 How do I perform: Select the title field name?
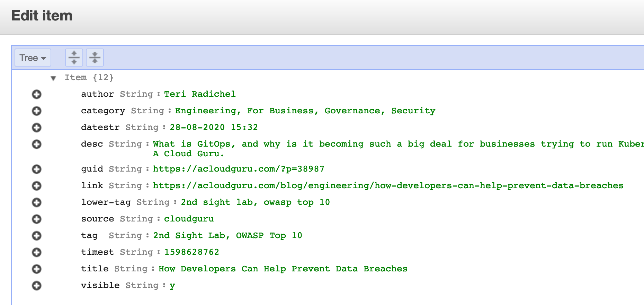point(95,269)
